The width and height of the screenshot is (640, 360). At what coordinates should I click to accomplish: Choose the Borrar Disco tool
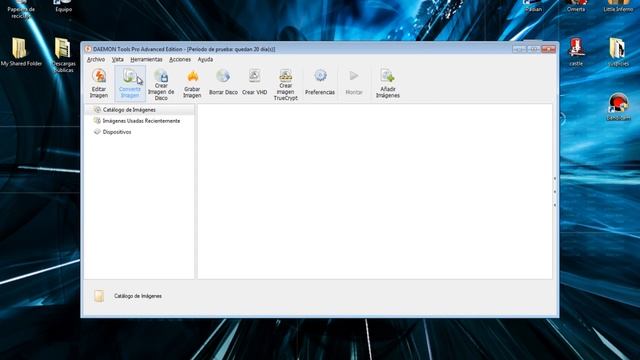point(223,82)
